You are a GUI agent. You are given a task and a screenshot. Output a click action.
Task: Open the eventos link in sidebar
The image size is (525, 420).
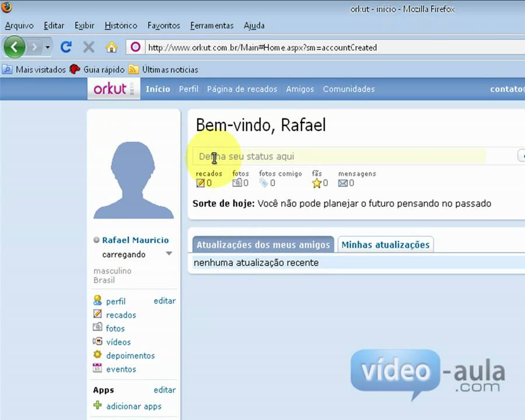(x=121, y=369)
